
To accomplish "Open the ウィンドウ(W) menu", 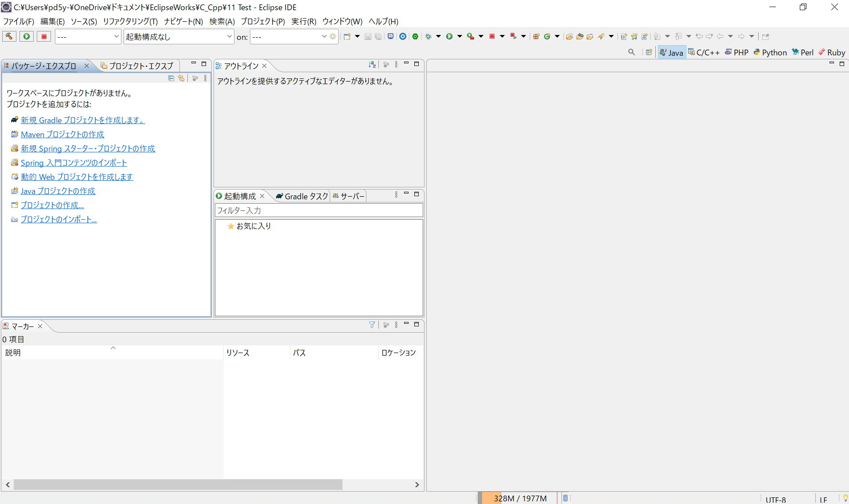I will tap(342, 21).
